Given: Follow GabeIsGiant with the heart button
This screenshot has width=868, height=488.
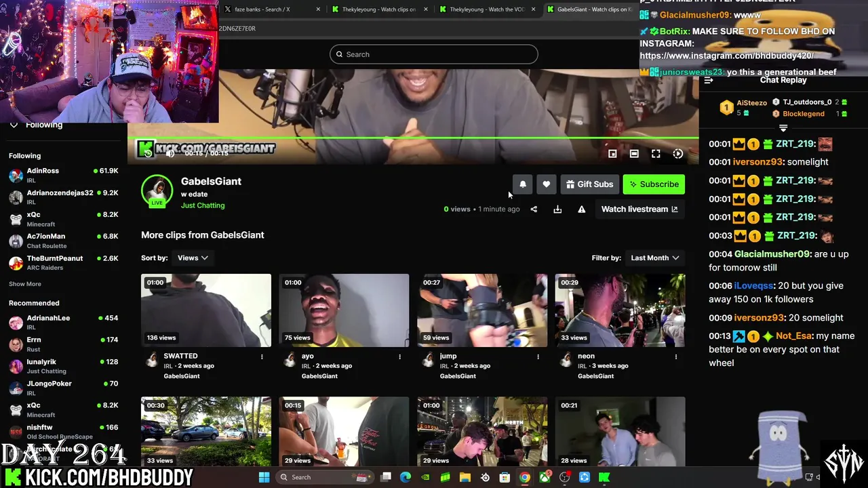Looking at the screenshot, I should (547, 184).
